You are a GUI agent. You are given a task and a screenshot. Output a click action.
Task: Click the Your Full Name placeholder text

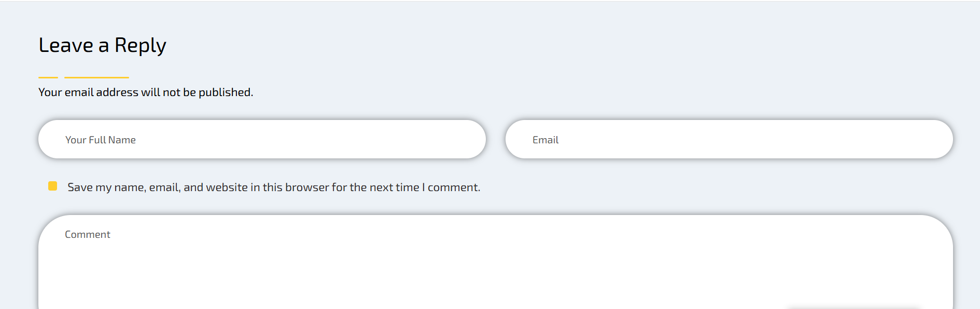100,140
